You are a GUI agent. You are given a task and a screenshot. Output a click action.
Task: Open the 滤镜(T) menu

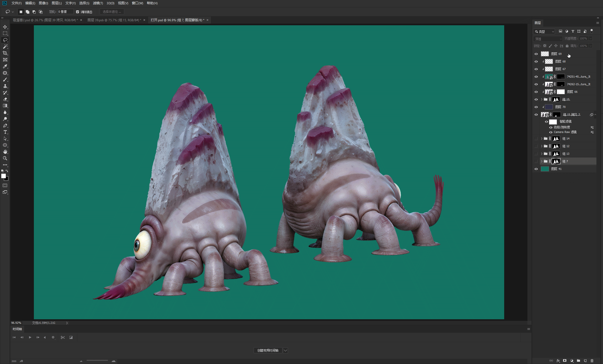(98, 3)
